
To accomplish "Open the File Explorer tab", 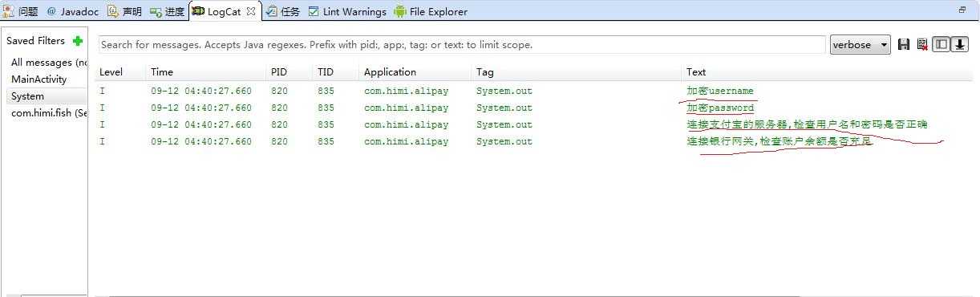I will (x=431, y=11).
